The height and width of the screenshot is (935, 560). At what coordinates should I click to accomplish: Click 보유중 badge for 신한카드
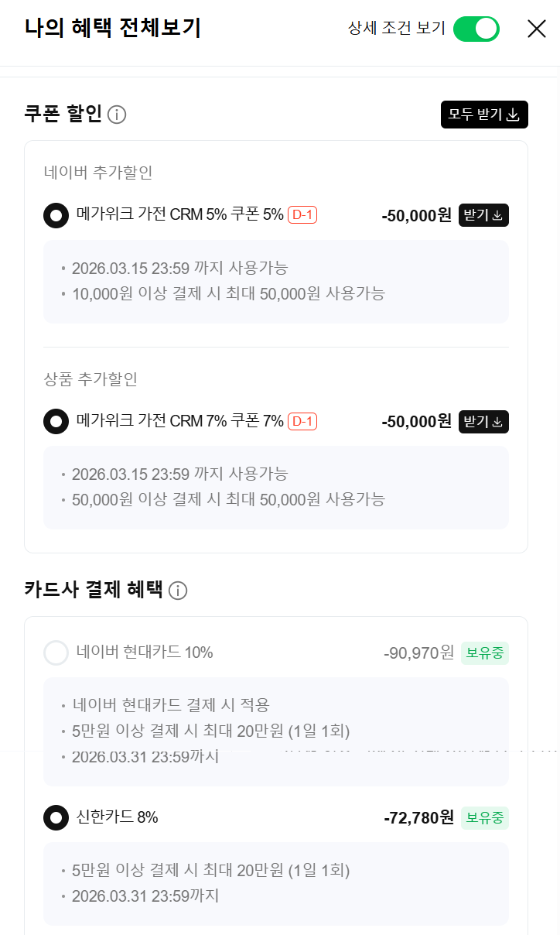click(x=485, y=817)
